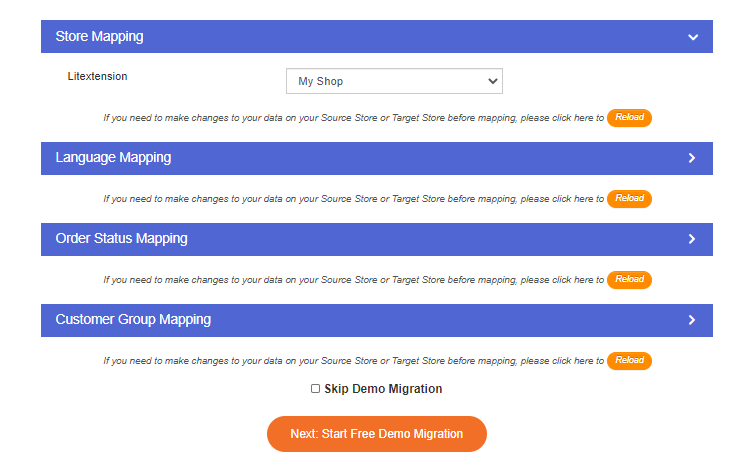Tick the Skip Demo Migration checkbox
Image resolution: width=749 pixels, height=468 pixels.
pos(316,389)
